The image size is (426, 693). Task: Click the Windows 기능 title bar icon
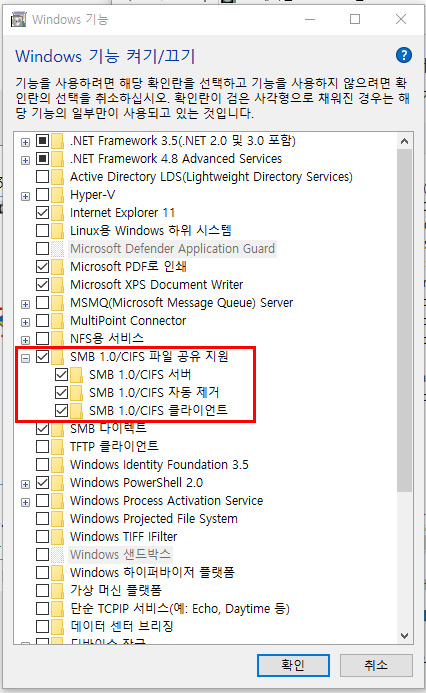(x=19, y=19)
